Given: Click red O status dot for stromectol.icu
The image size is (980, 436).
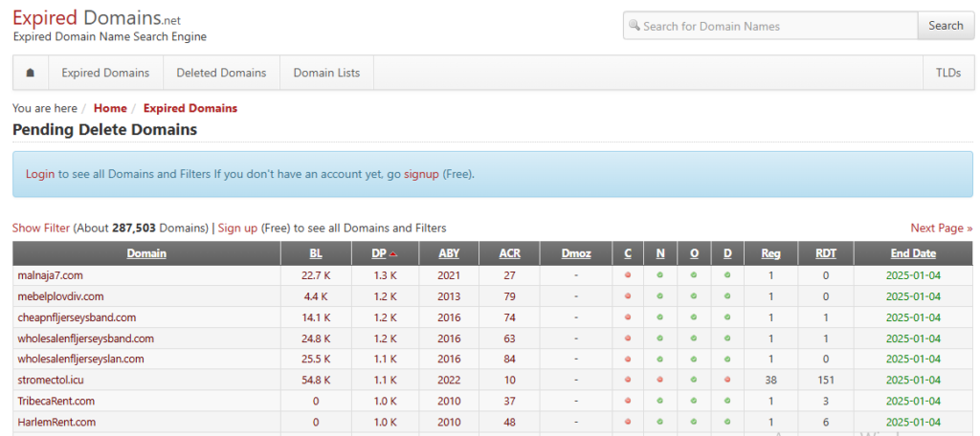Looking at the screenshot, I should pyautogui.click(x=694, y=381).
